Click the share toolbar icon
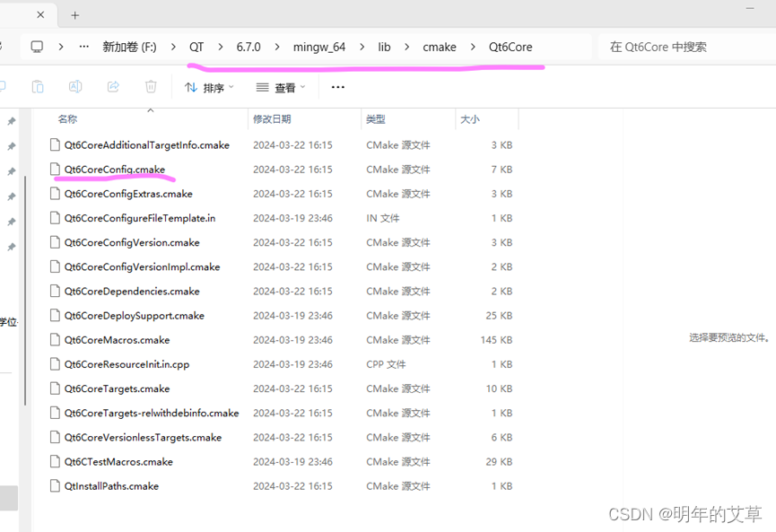 coord(113,87)
